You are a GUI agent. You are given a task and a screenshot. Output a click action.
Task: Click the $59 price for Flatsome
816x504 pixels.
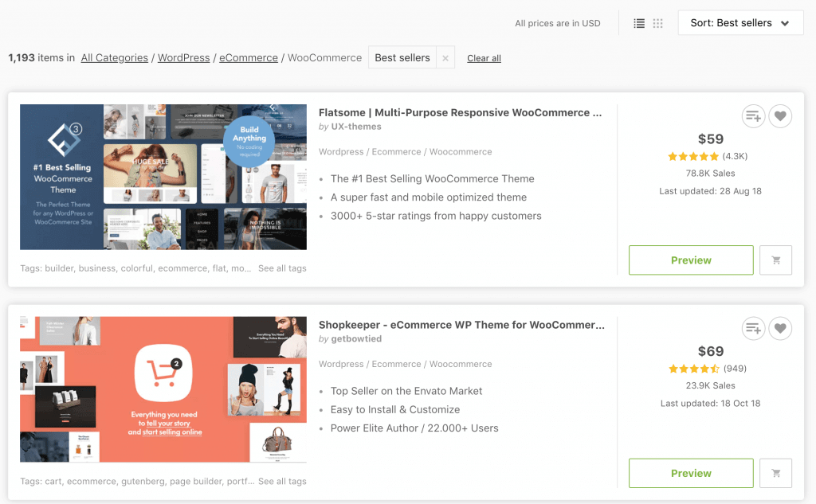pos(710,139)
